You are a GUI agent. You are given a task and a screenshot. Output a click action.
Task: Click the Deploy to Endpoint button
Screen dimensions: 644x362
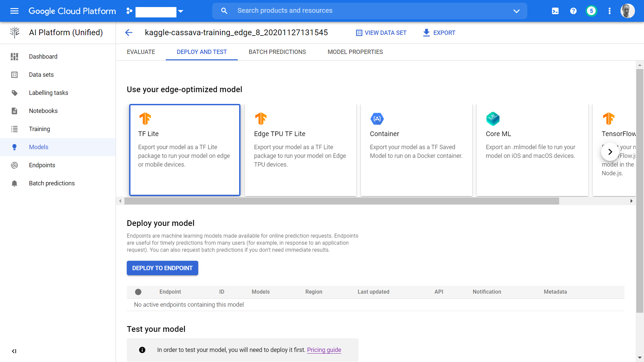[x=162, y=268]
